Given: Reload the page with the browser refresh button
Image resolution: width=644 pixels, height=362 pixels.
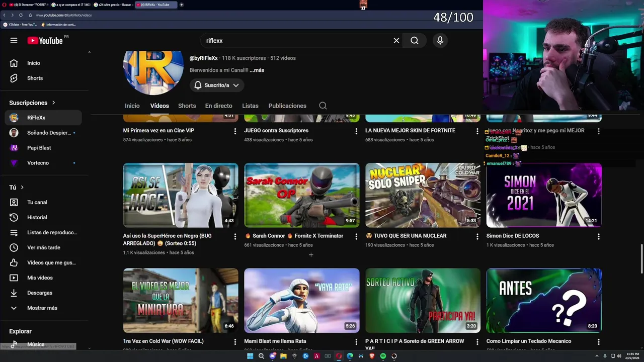Looking at the screenshot, I should [21, 15].
